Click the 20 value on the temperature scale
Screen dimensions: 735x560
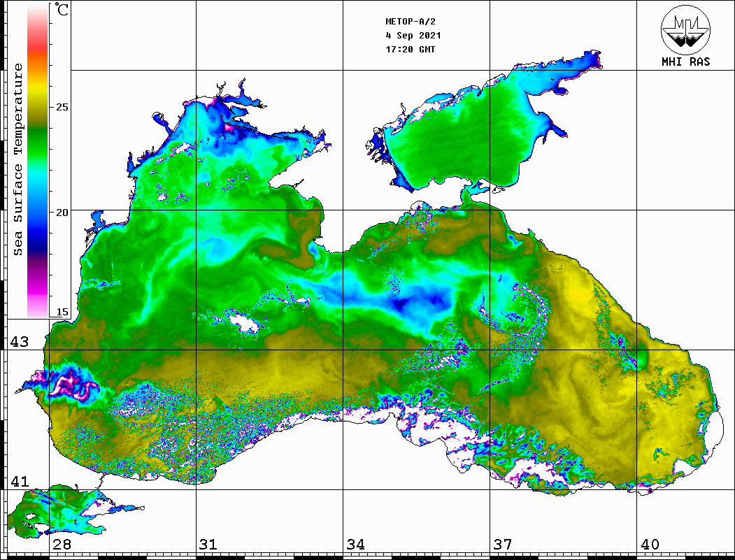[x=62, y=213]
